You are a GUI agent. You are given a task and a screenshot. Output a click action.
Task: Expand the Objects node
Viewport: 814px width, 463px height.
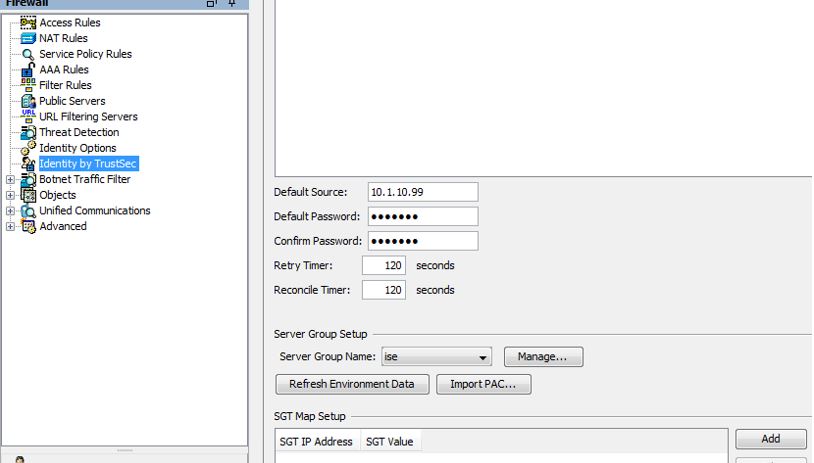click(x=10, y=195)
